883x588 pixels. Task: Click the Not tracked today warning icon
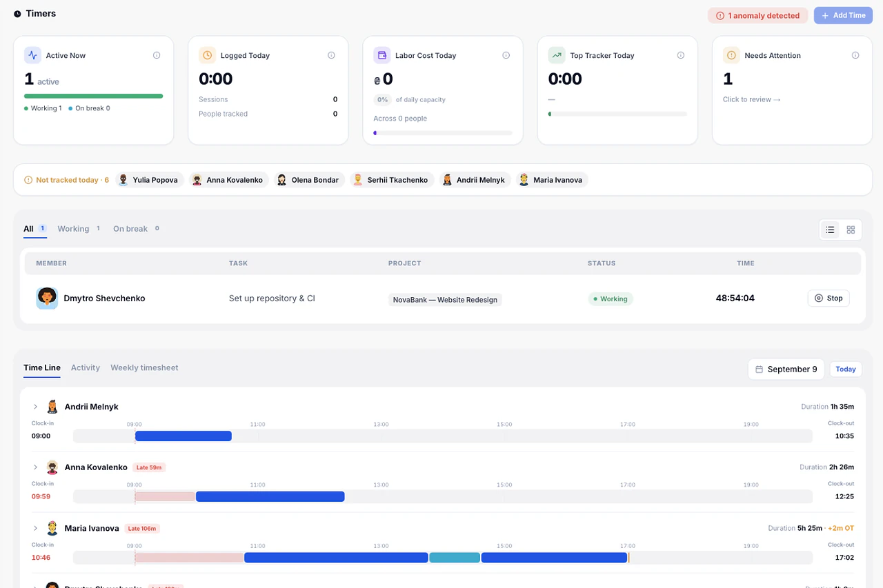tap(28, 180)
